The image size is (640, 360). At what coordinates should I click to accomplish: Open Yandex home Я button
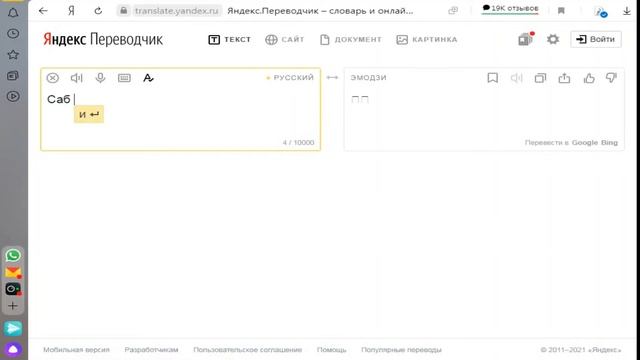[71, 11]
